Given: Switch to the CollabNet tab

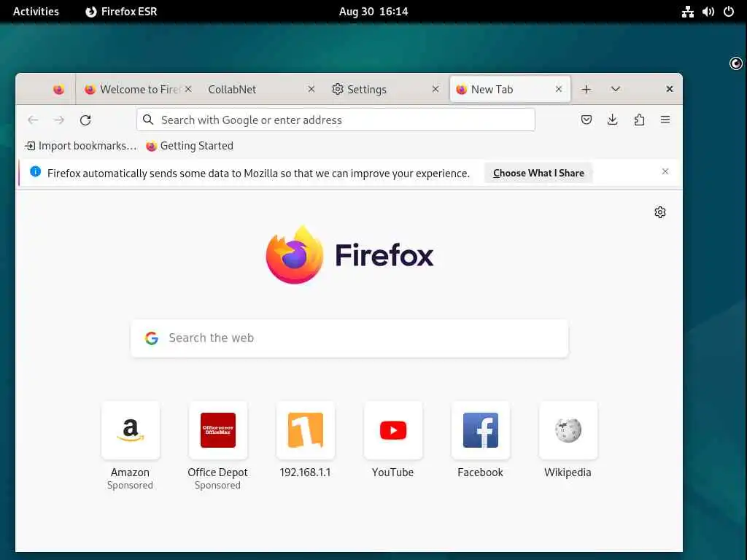Looking at the screenshot, I should coord(261,89).
